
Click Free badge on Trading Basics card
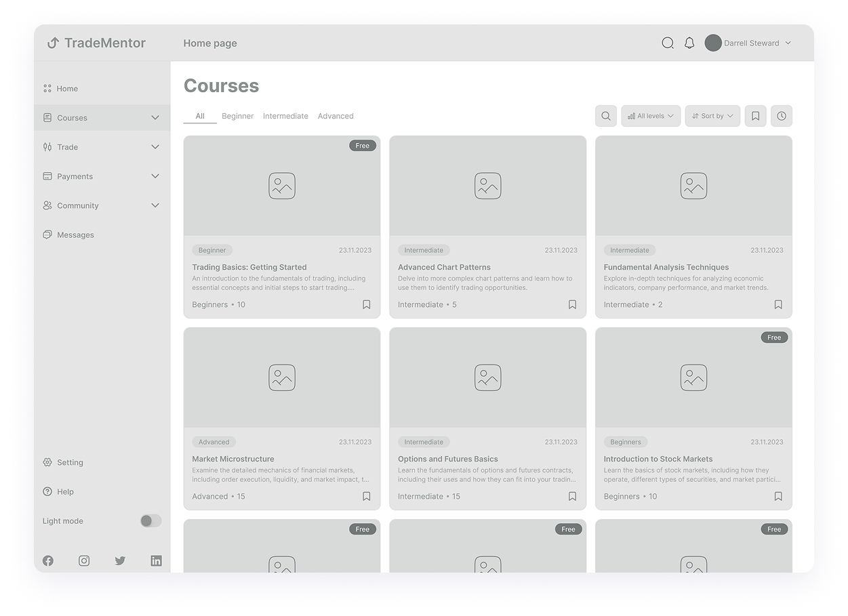coord(363,146)
